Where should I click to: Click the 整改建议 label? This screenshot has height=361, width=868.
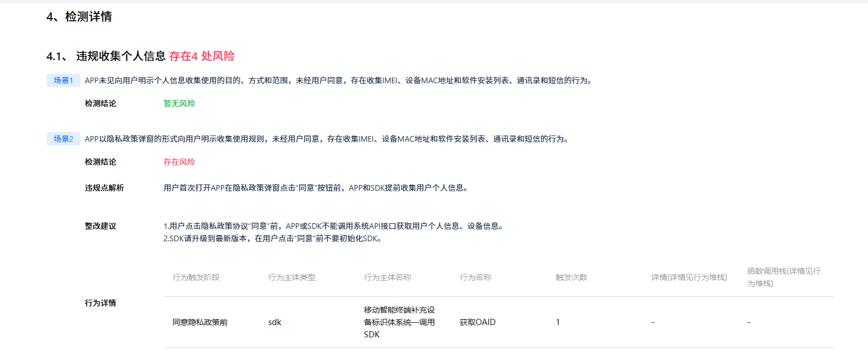tap(100, 226)
